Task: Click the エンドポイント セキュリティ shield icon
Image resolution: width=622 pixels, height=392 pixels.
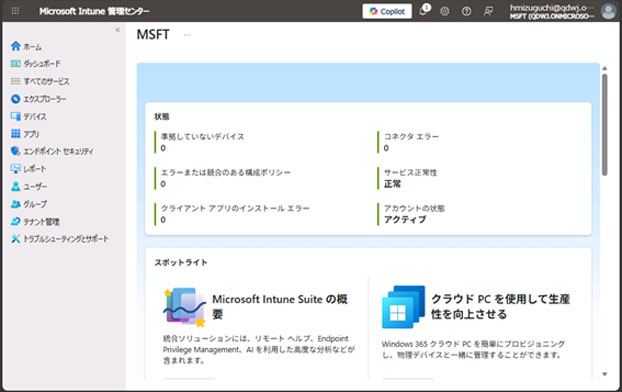Action: coord(15,151)
